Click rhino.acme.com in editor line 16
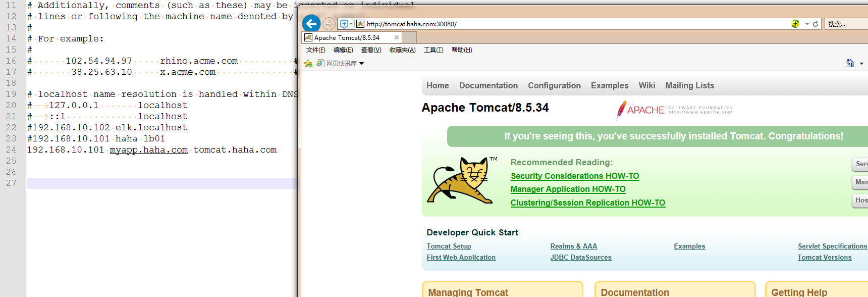The height and width of the screenshot is (297, 868). [199, 61]
